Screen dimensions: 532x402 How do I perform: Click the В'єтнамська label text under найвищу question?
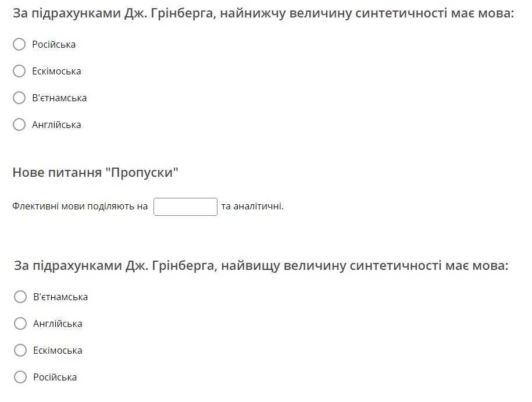pos(60,297)
